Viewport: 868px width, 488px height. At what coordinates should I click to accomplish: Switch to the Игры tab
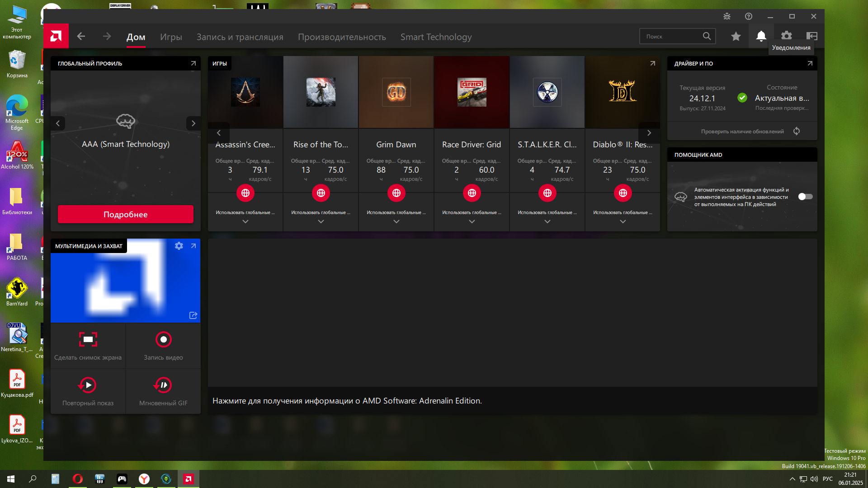[171, 37]
